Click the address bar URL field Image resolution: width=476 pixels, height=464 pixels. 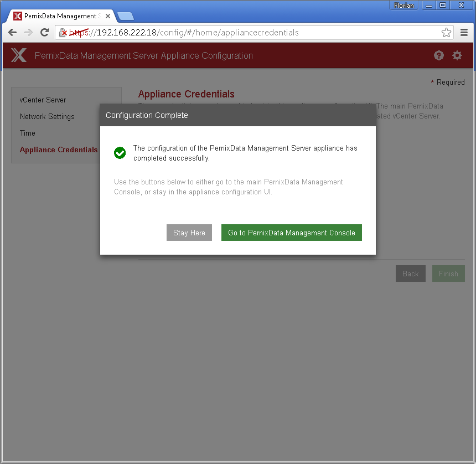255,33
